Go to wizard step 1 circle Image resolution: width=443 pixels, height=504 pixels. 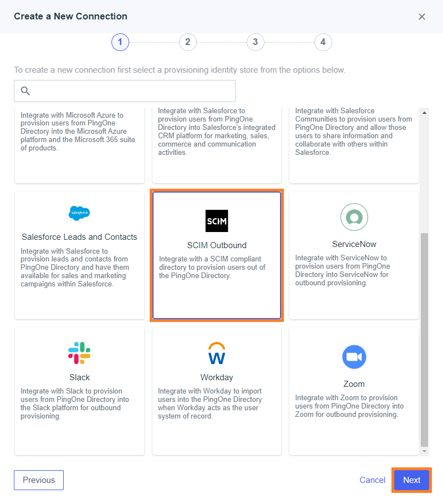[120, 42]
